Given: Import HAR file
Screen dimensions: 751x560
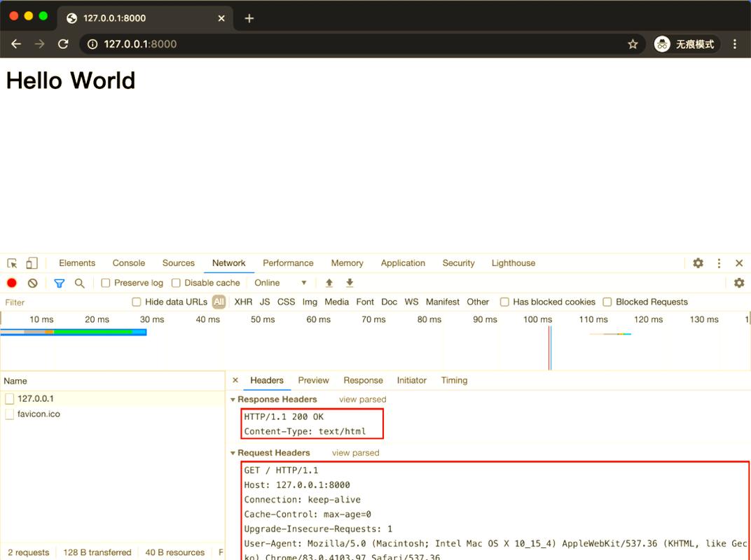Looking at the screenshot, I should pos(329,283).
